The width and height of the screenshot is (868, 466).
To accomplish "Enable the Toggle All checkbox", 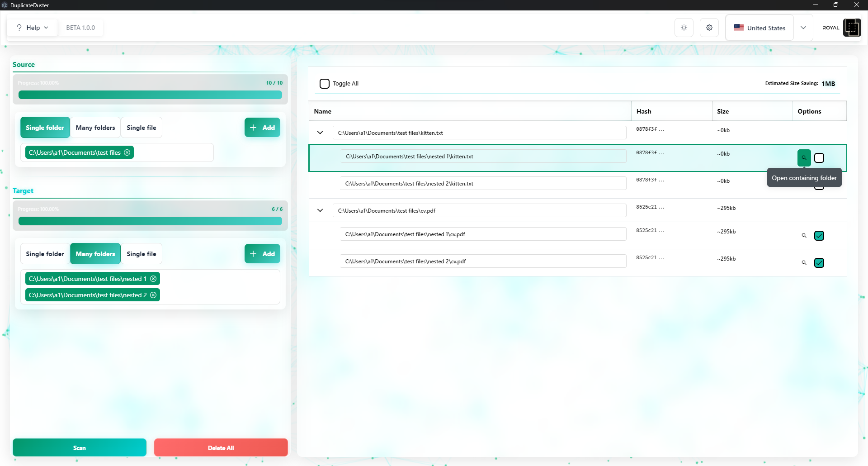I will click(325, 83).
